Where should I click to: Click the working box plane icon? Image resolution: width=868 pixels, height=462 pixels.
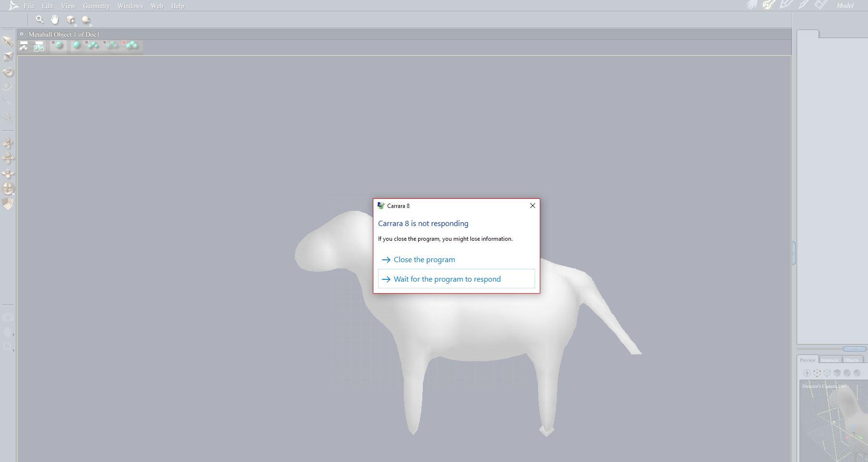[8, 204]
